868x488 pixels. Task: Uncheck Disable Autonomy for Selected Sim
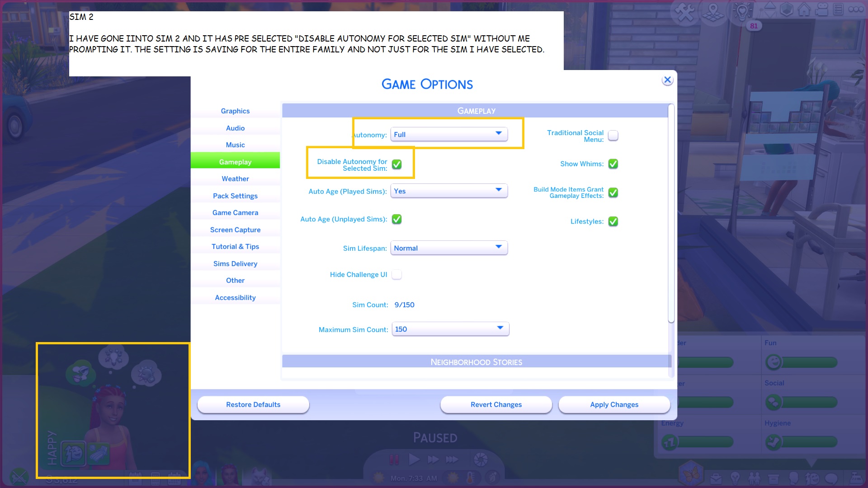[x=396, y=164]
